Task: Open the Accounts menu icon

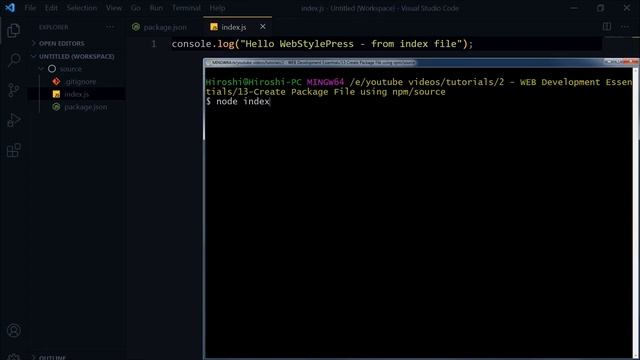Action: tap(13, 330)
